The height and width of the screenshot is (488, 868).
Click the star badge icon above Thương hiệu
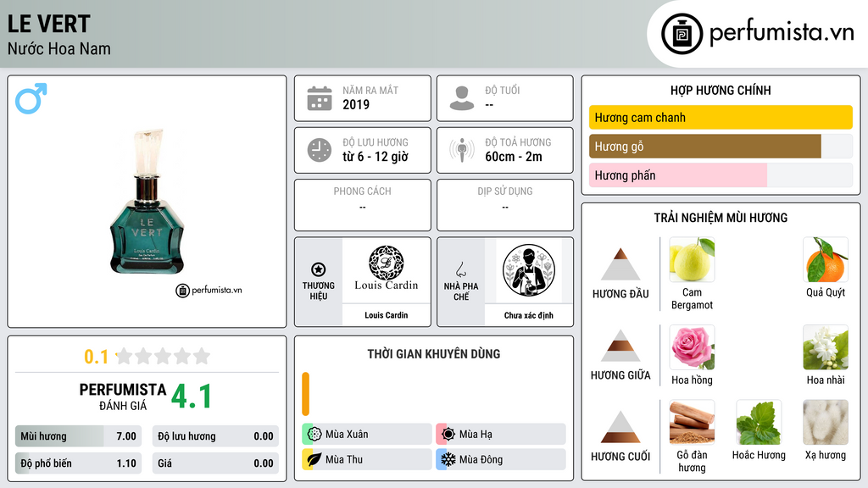(319, 269)
